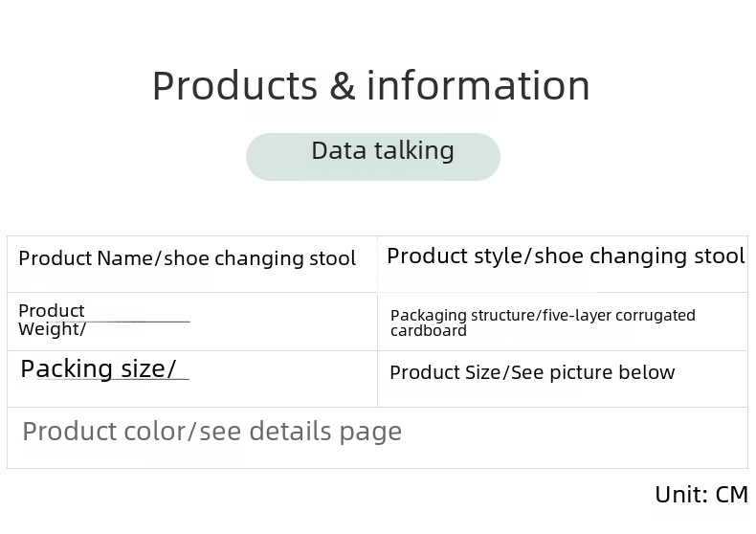Open the See picture below reference

(593, 373)
